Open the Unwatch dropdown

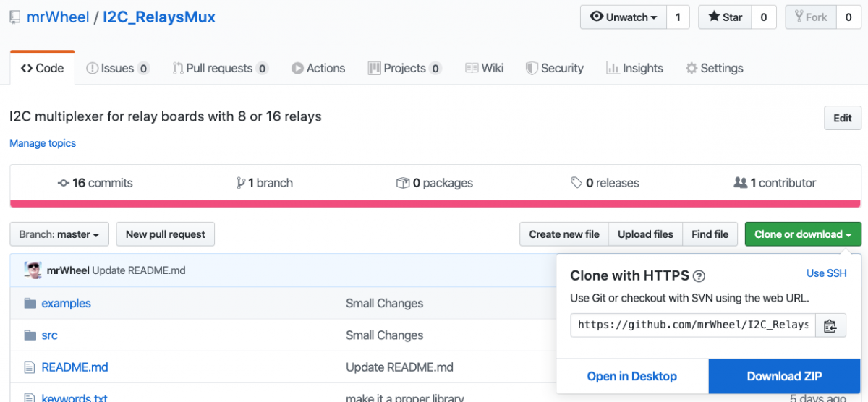tap(624, 17)
